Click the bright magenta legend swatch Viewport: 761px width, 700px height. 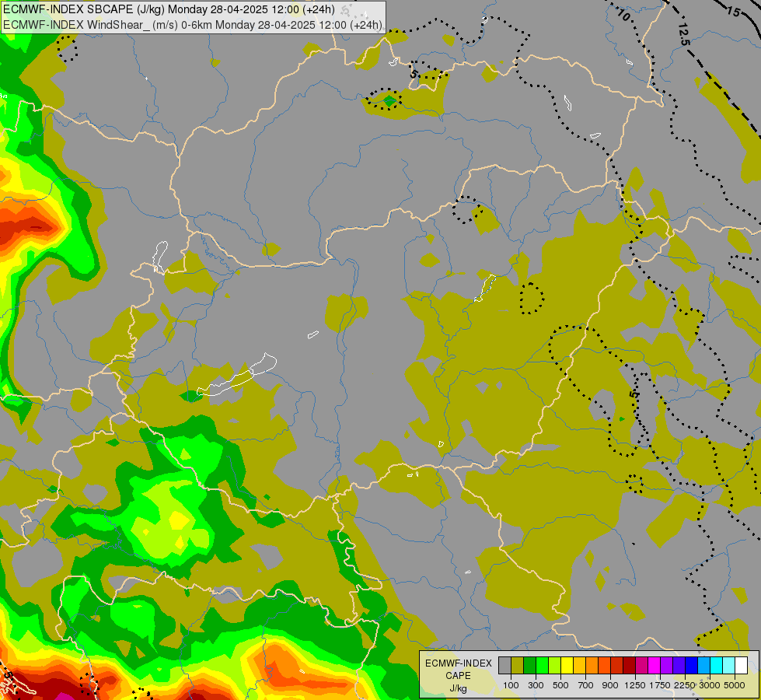point(654,666)
